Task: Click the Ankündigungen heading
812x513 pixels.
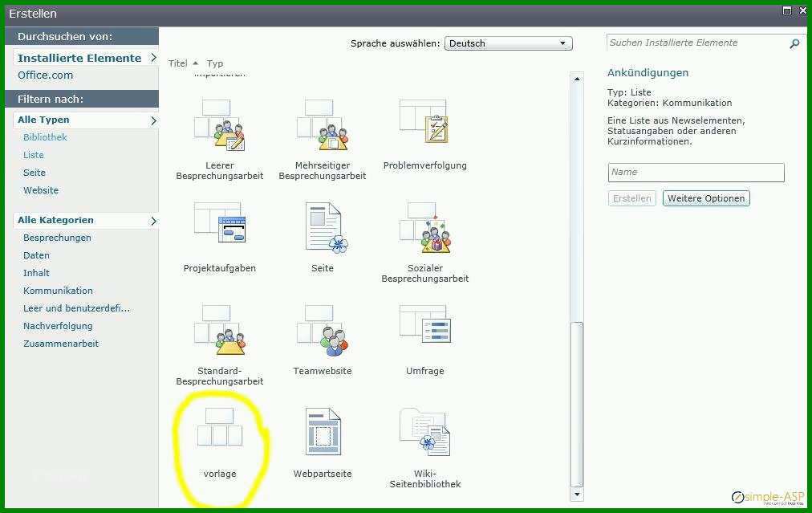Action: click(x=648, y=72)
